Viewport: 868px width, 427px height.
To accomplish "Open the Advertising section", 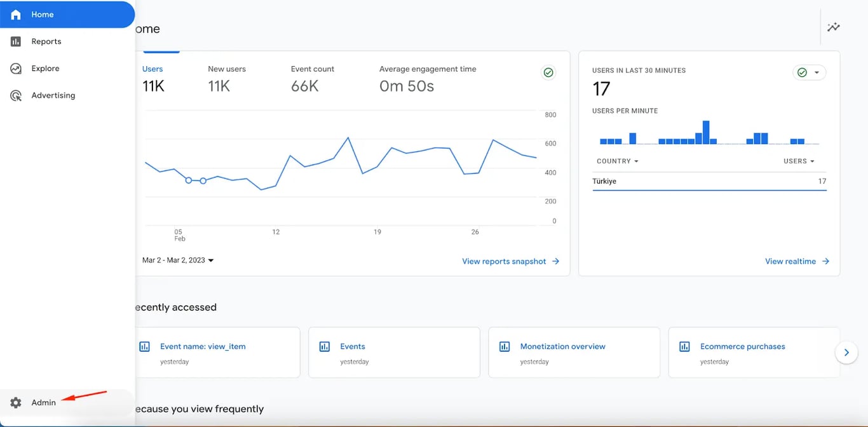I will [53, 95].
